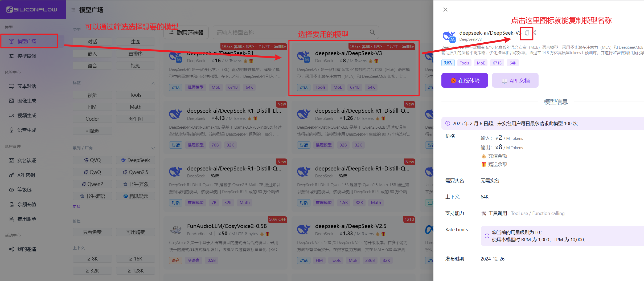Click 推理模型 tag on DeepSeek-R1 card
644x281 pixels.
(195, 87)
